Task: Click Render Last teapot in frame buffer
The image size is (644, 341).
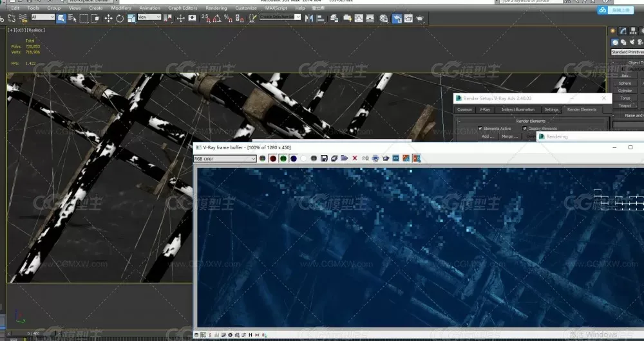Action: 386,158
